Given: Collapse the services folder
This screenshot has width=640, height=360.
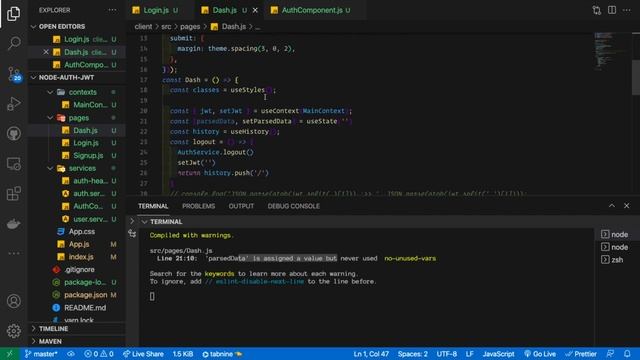Looking at the screenshot, I should tap(50, 168).
